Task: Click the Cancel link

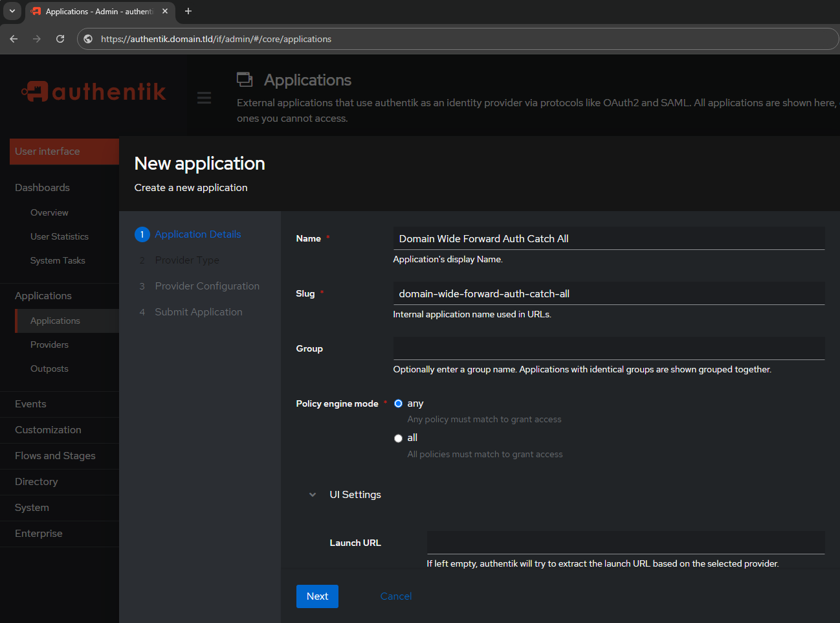Action: point(396,596)
